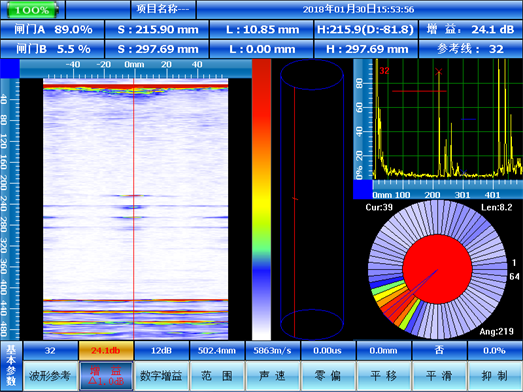Screen dimensions: 523x392
Task: Click the 3D cylinder pipe view
Action: tap(312, 199)
